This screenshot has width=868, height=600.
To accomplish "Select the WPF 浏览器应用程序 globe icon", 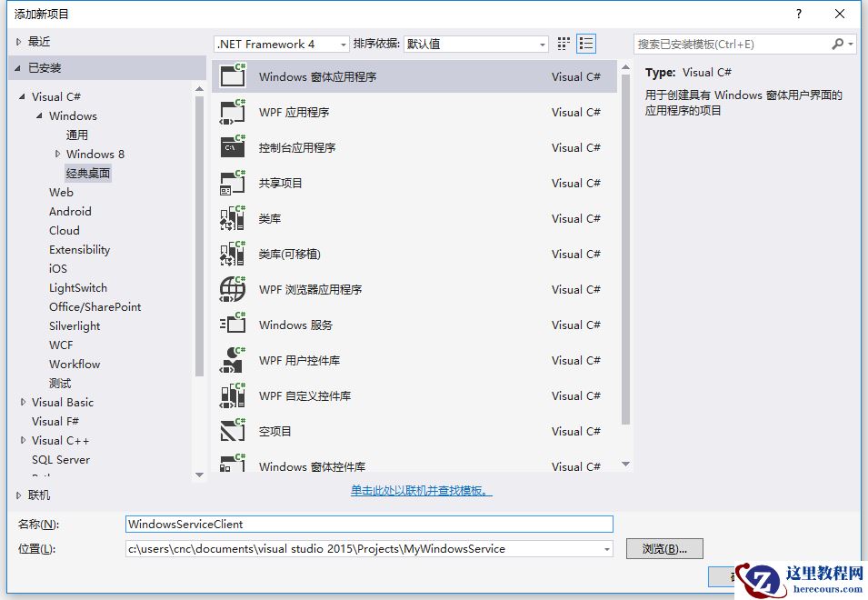I will coord(233,289).
